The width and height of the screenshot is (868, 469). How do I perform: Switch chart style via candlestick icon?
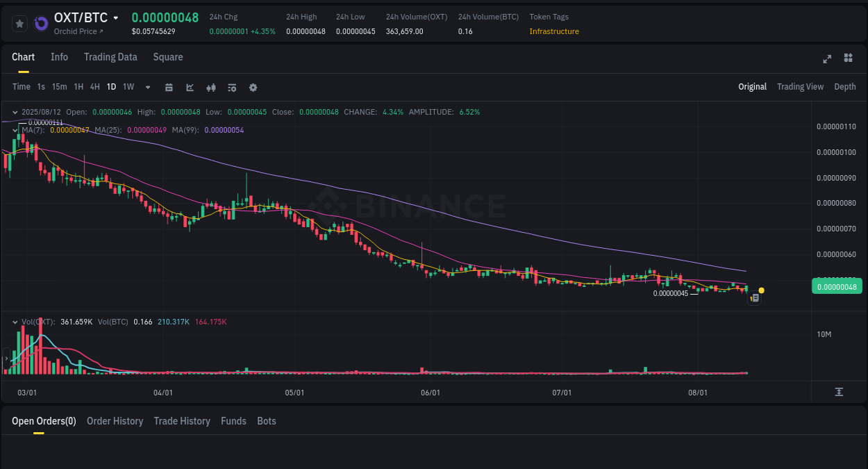pos(210,87)
